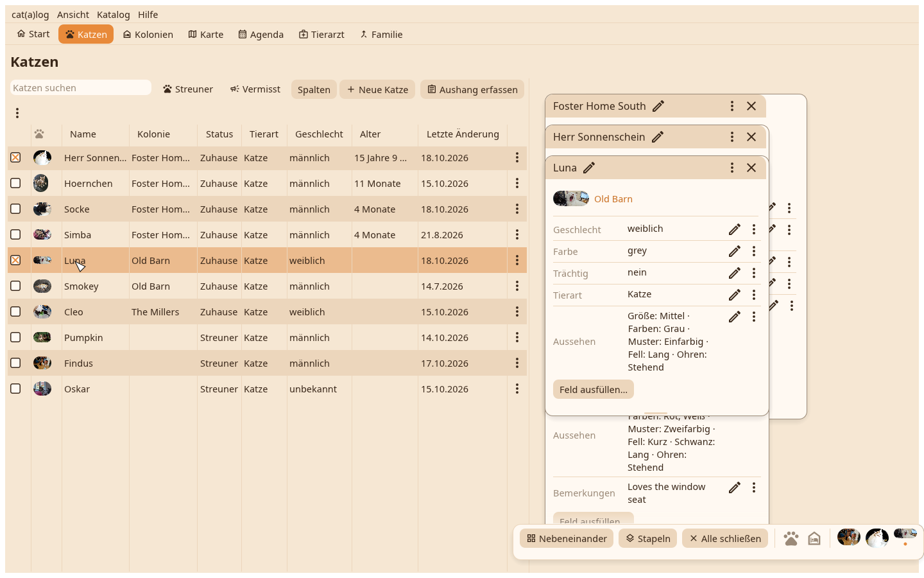The width and height of the screenshot is (924, 578).
Task: Open the Luna card header three-dot menu
Action: click(732, 168)
